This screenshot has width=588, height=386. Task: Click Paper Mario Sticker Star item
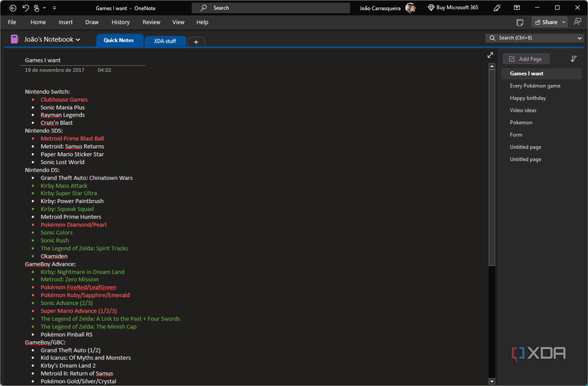point(73,155)
